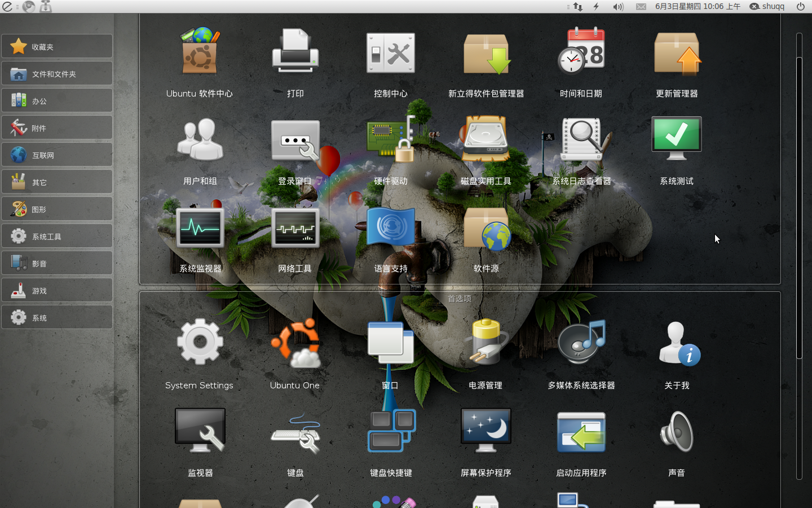The image size is (812, 508).
Task: Open the power session menu icon
Action: point(801,7)
